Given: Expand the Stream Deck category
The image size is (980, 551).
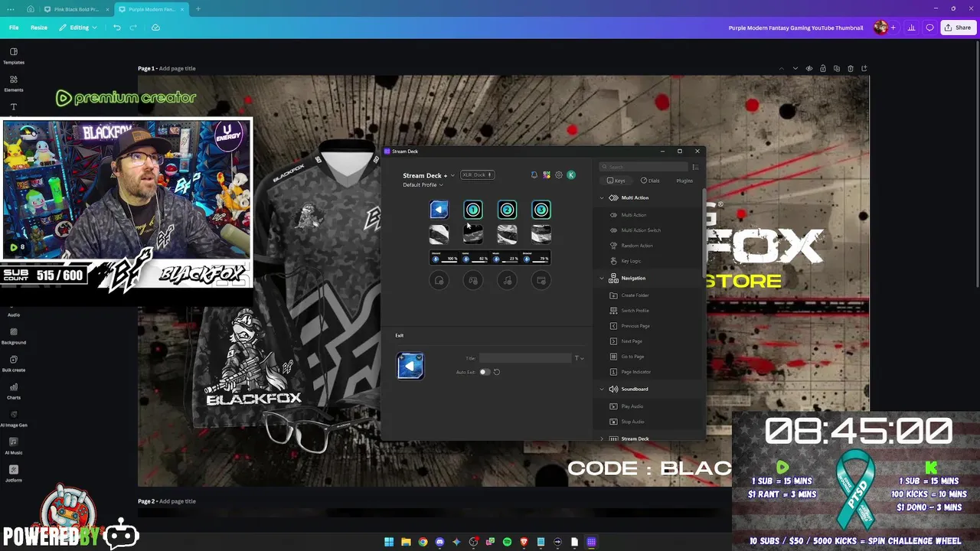Looking at the screenshot, I should (x=602, y=439).
